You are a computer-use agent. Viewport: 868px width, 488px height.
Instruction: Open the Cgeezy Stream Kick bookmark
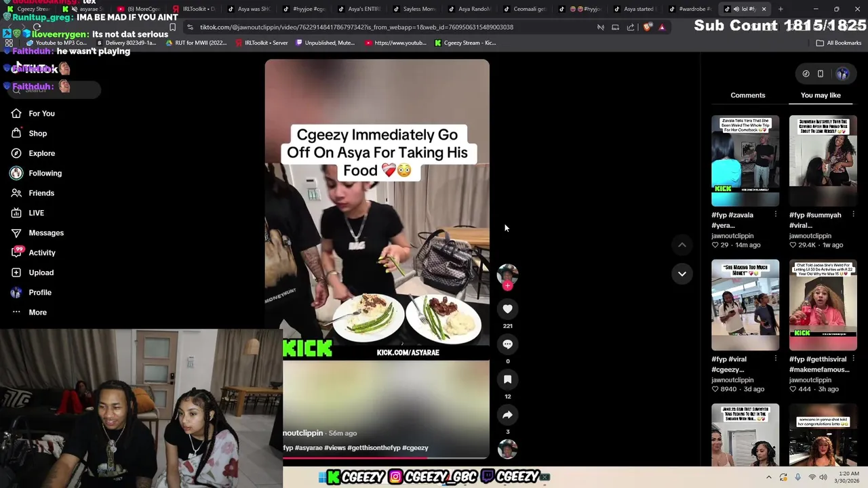(x=465, y=43)
